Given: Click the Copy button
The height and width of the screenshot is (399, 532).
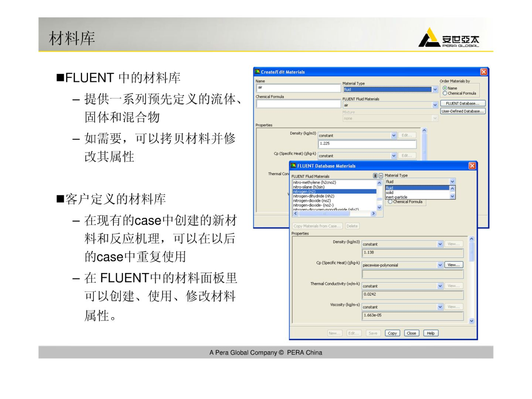Looking at the screenshot, I should coord(392,333).
